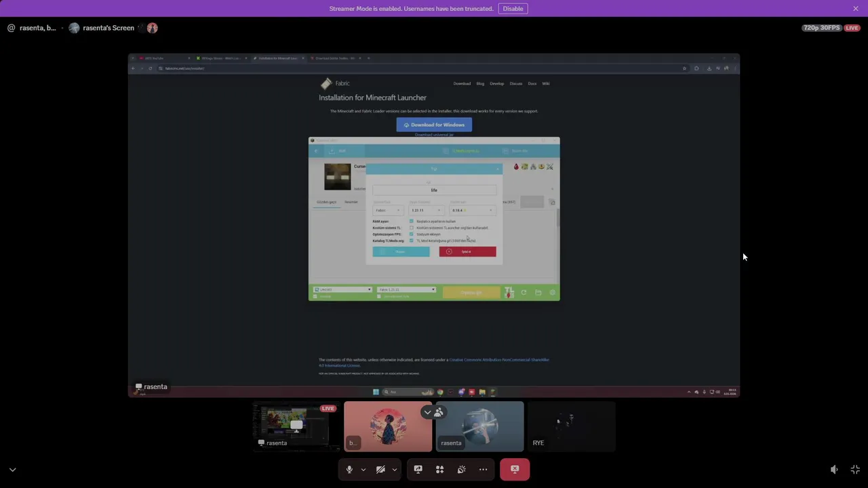Click Windows Start button in streamed taskbar

[376, 392]
